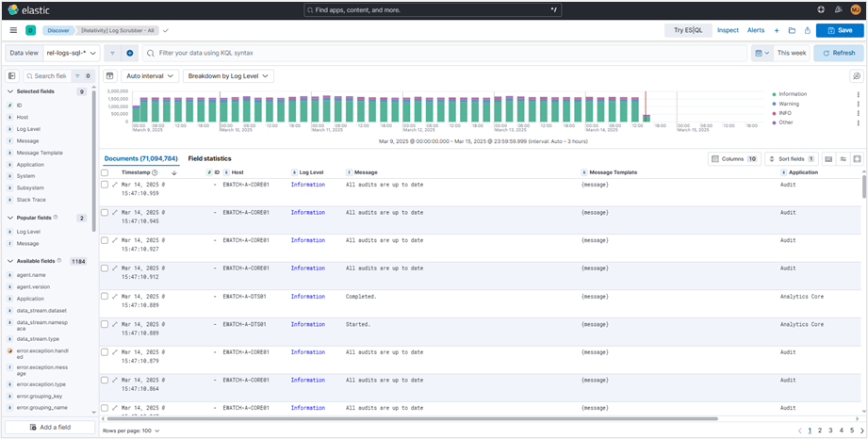Viewport: 868px width, 439px height.
Task: Open saved searches folder icon
Action: pos(792,30)
